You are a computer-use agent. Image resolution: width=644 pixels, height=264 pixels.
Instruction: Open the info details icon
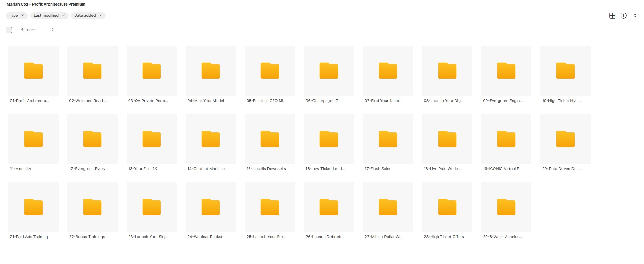click(624, 15)
